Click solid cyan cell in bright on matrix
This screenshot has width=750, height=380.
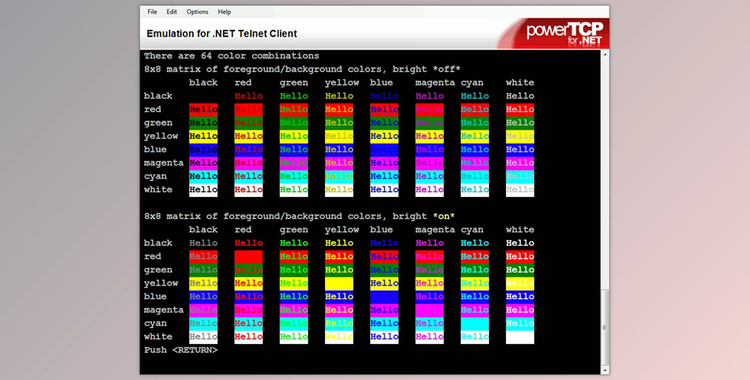coord(475,324)
